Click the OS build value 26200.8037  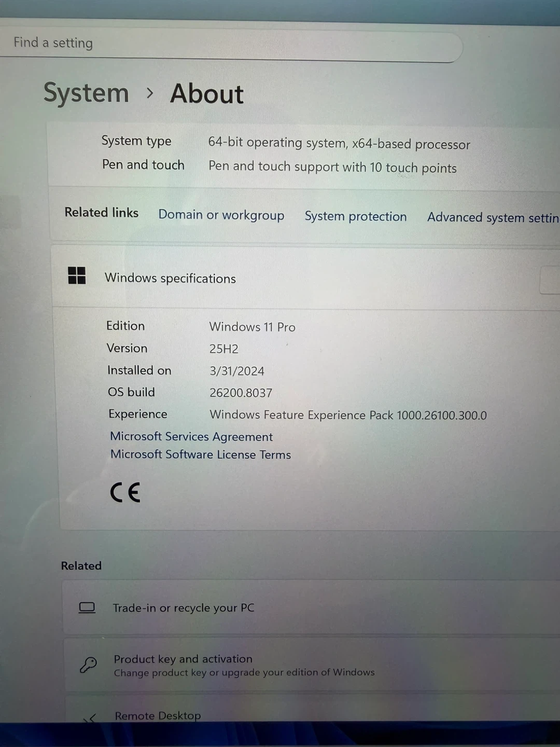coord(241,393)
